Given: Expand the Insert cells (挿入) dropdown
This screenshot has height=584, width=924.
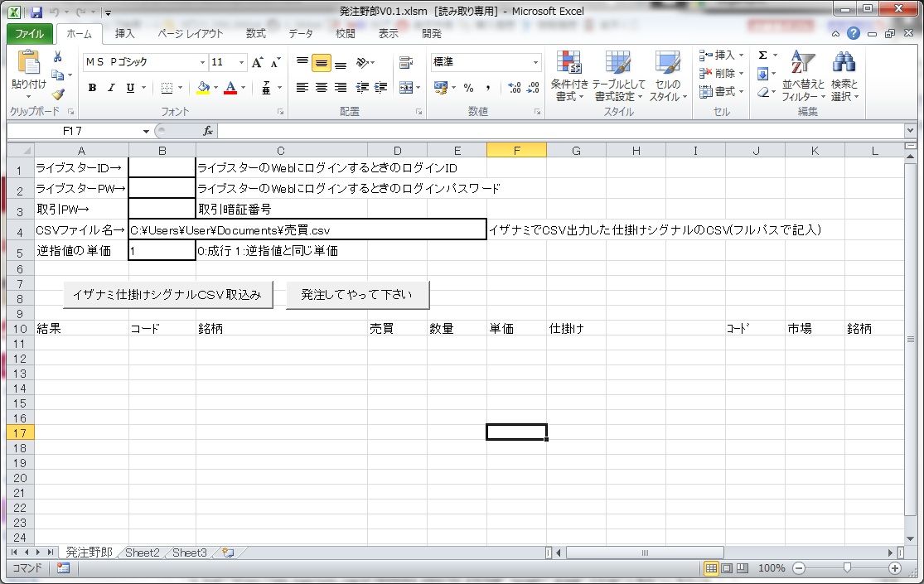Looking at the screenshot, I should point(742,56).
